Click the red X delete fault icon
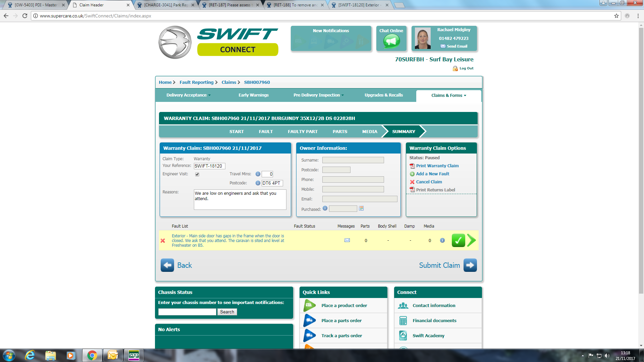644x362 pixels. point(163,241)
